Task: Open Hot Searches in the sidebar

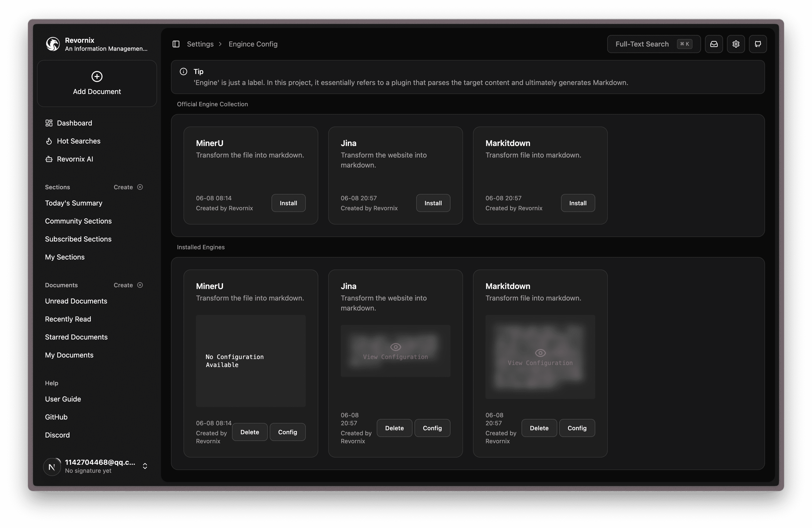Action: [x=78, y=141]
